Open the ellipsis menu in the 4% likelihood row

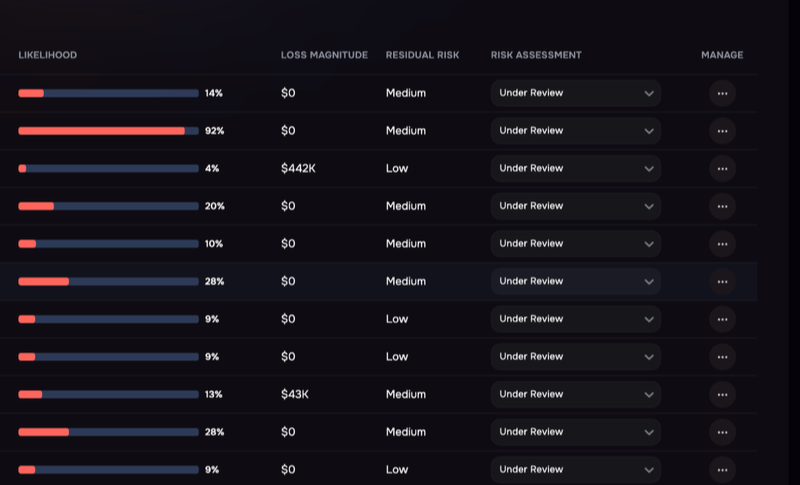[x=722, y=169]
